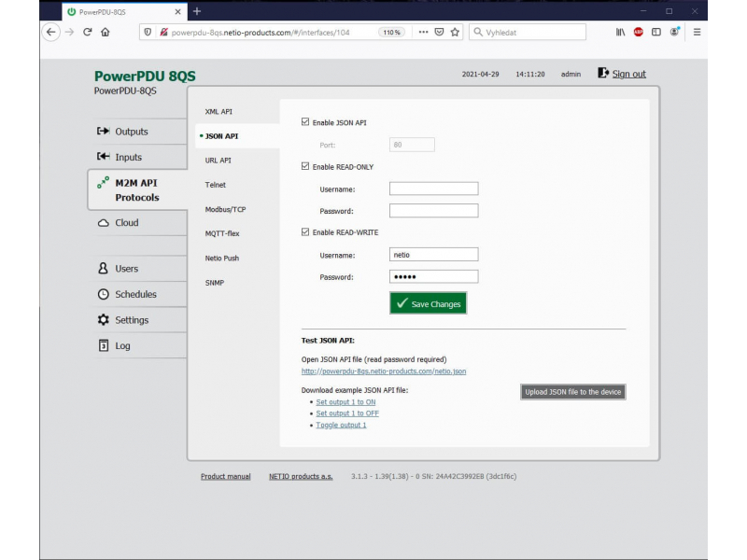Open the Product manual link

click(x=225, y=476)
